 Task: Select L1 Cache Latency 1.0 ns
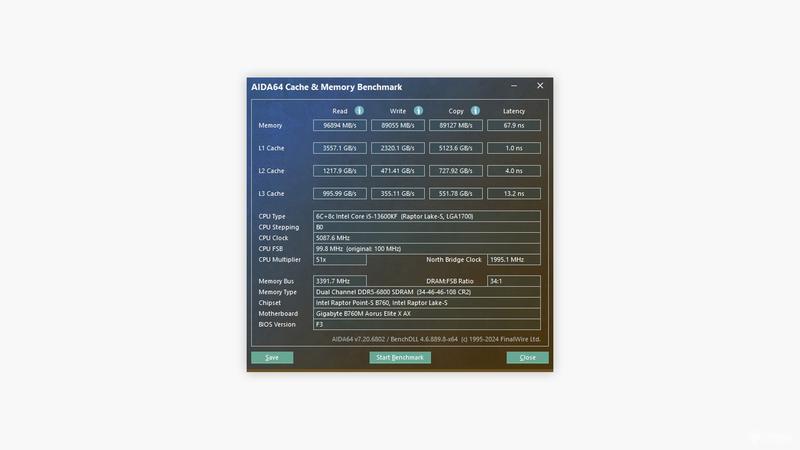coord(514,148)
